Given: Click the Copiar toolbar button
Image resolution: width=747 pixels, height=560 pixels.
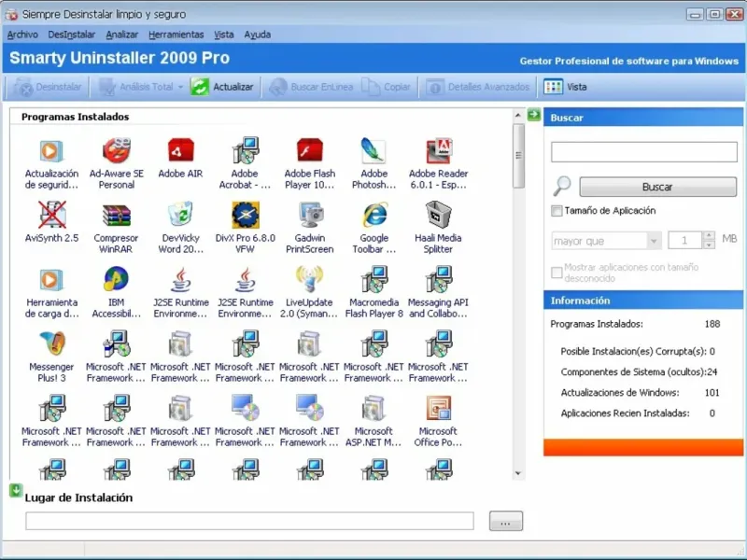Looking at the screenshot, I should click(x=387, y=87).
